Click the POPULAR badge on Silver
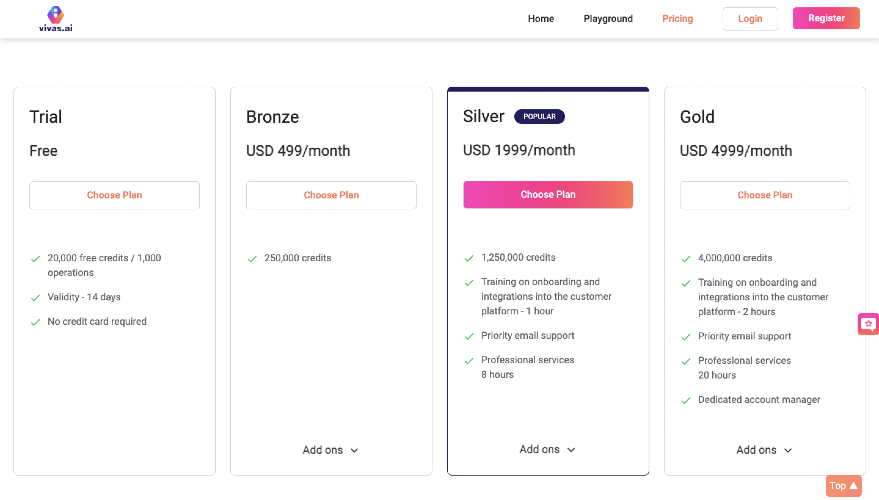This screenshot has height=500, width=879. [539, 117]
